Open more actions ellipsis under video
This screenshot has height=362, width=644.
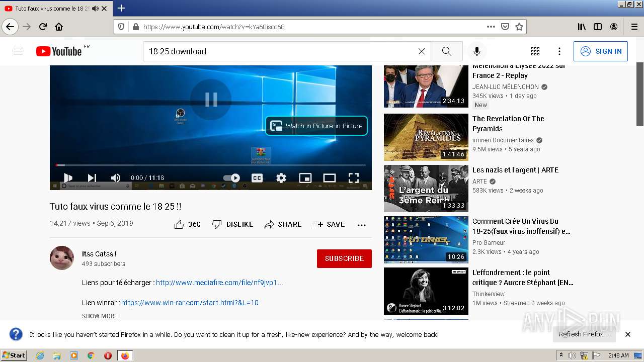pos(362,225)
